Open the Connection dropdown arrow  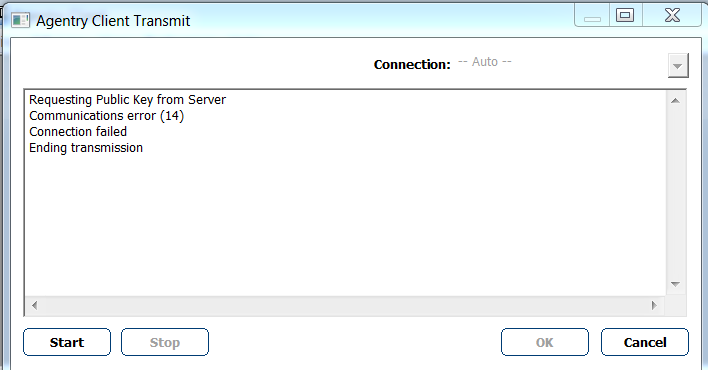[x=678, y=66]
